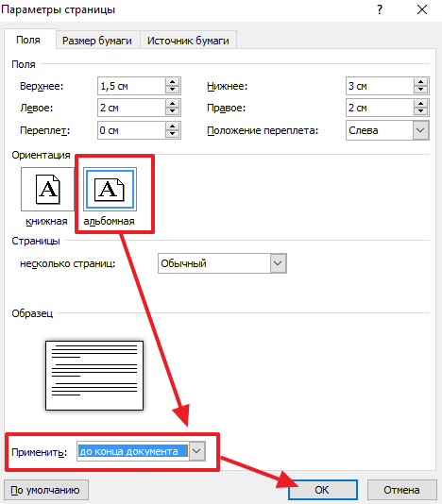Increase the Верхнее margin with up arrow
The width and height of the screenshot is (442, 504).
pyautogui.click(x=173, y=82)
